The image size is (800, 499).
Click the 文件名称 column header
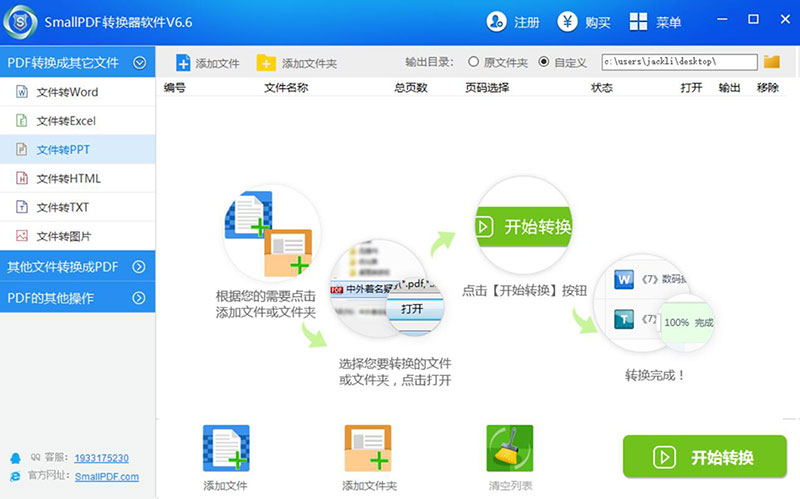click(x=286, y=88)
